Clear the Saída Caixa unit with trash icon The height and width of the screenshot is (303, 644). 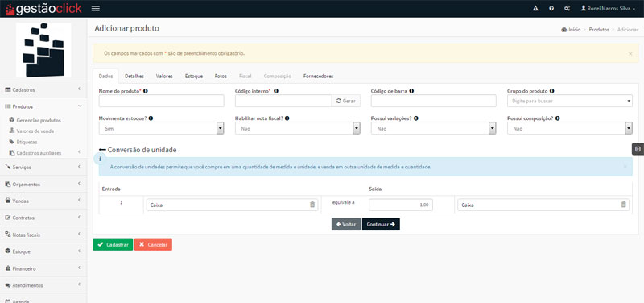click(623, 205)
